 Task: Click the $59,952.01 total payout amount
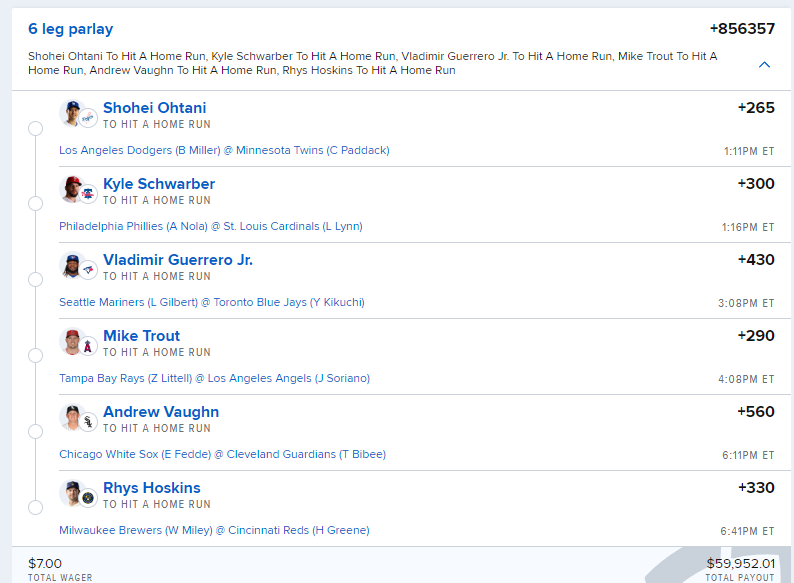coord(741,563)
